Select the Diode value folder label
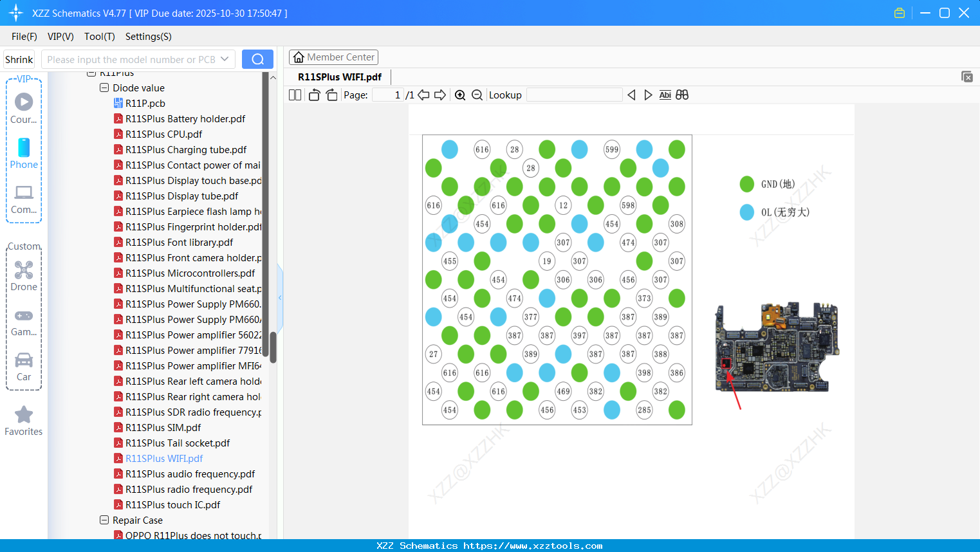The height and width of the screenshot is (552, 980). tap(138, 87)
